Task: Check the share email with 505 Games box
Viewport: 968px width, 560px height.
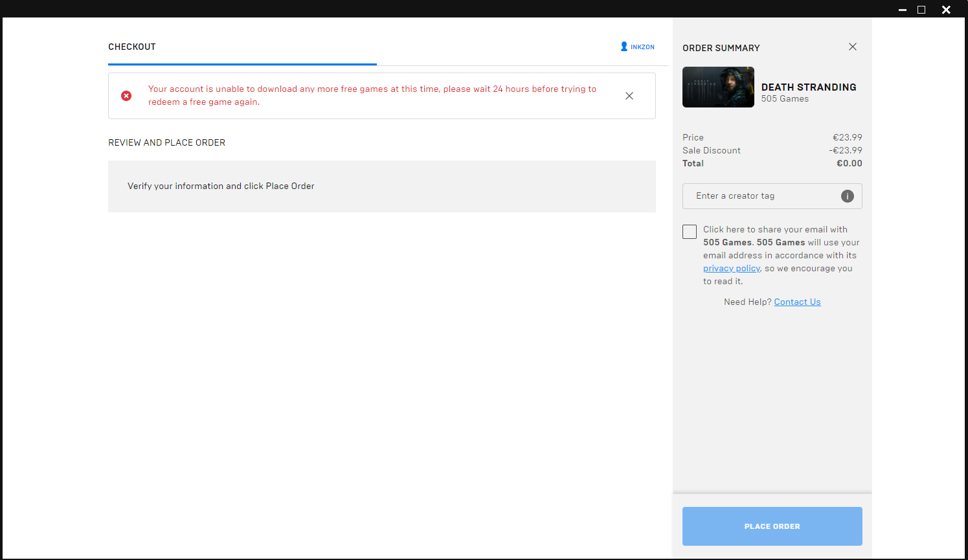Action: (690, 232)
